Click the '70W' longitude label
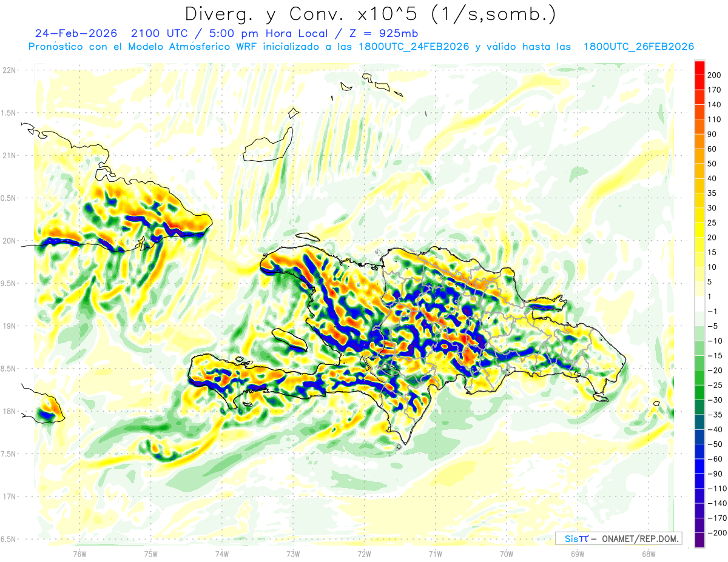 tap(506, 553)
